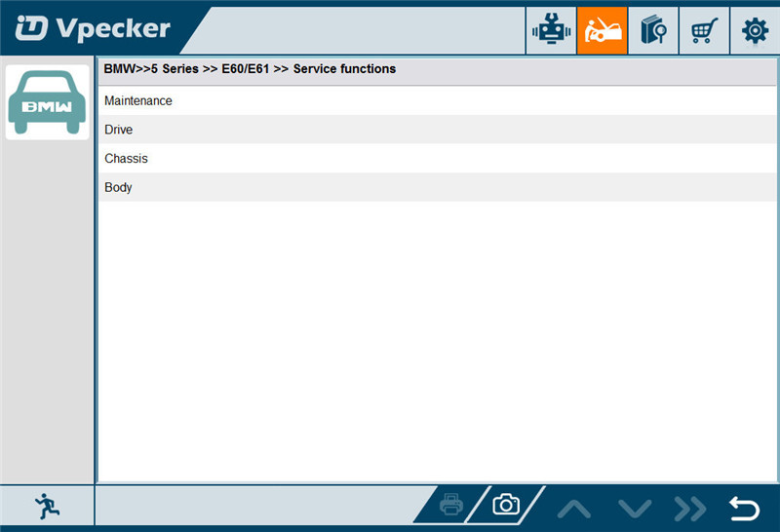Click the BMW car thumbnail in sidebar
The height and width of the screenshot is (532, 780).
pos(47,102)
